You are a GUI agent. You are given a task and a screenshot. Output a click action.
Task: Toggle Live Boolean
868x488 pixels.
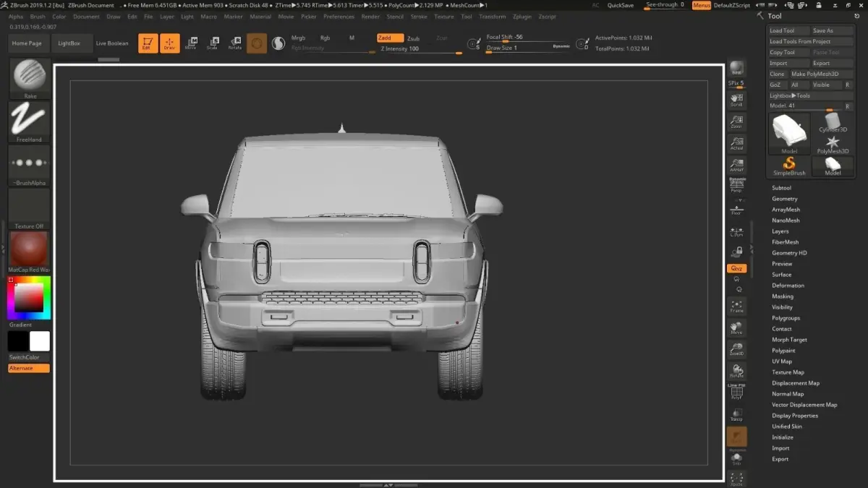pos(112,43)
